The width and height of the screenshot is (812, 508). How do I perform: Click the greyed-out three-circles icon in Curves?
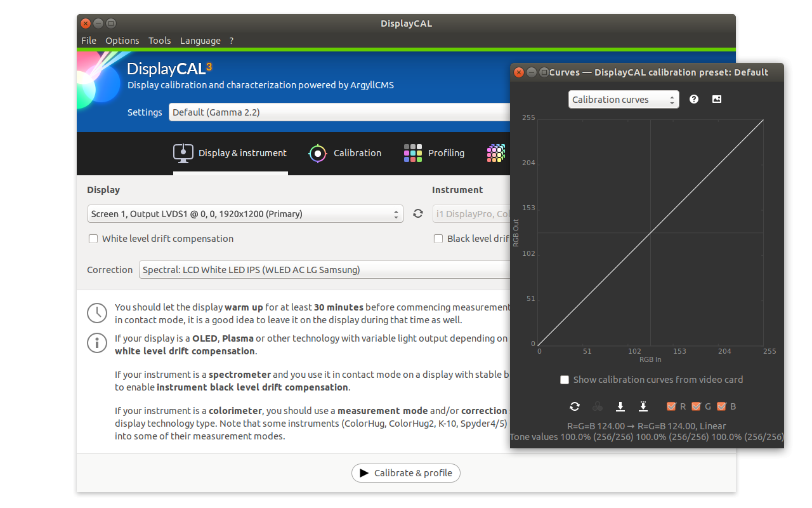[597, 406]
